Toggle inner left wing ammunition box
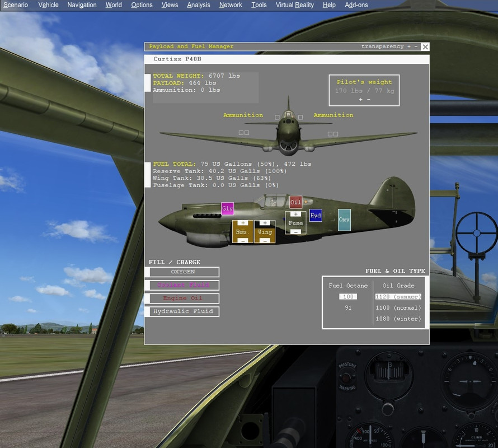Viewport: 498px width, 448px height. [247, 133]
